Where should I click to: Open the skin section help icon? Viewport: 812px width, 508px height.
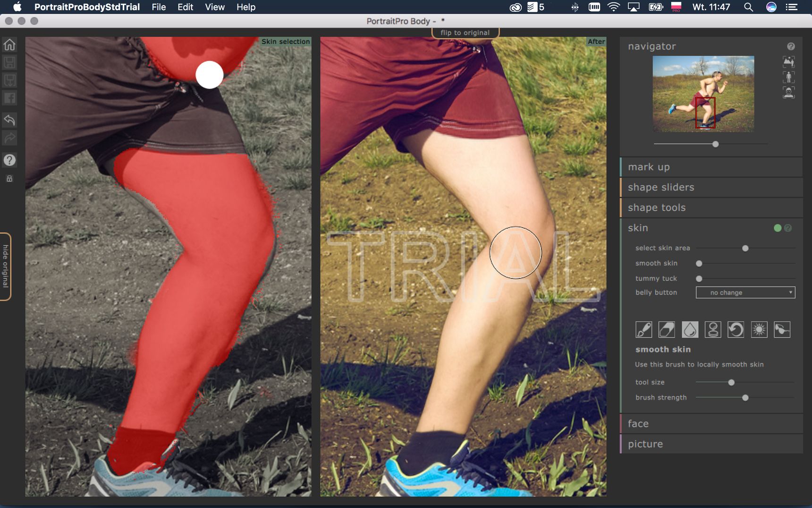[788, 228]
